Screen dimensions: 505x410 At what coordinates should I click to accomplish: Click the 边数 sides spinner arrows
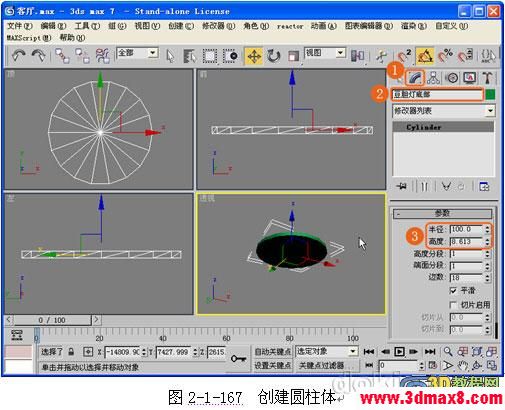pos(487,277)
